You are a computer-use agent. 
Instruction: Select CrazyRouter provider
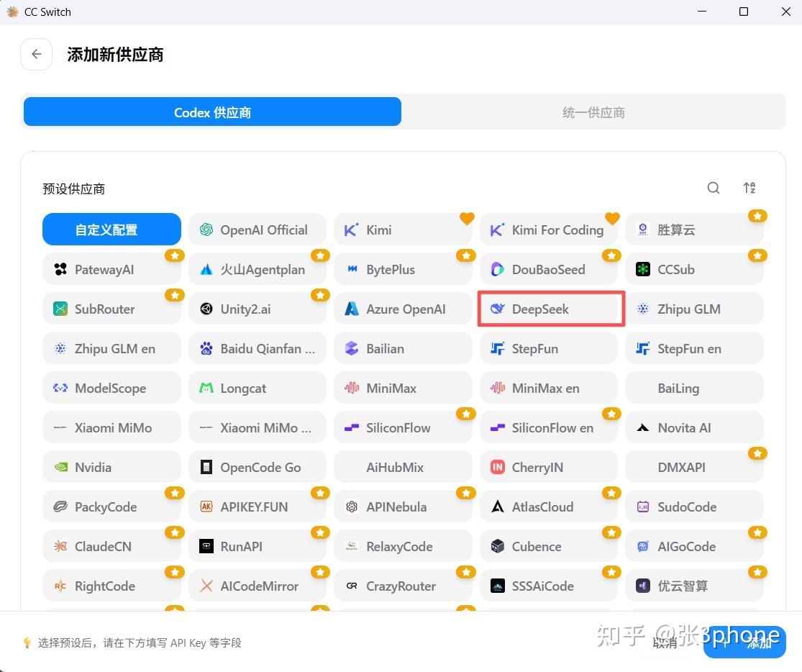pyautogui.click(x=403, y=586)
